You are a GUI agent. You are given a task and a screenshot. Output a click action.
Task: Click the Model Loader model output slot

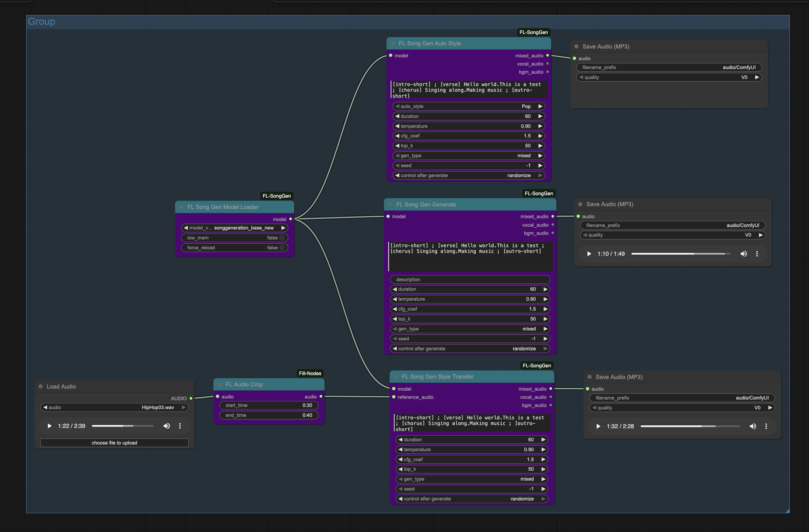click(x=291, y=219)
